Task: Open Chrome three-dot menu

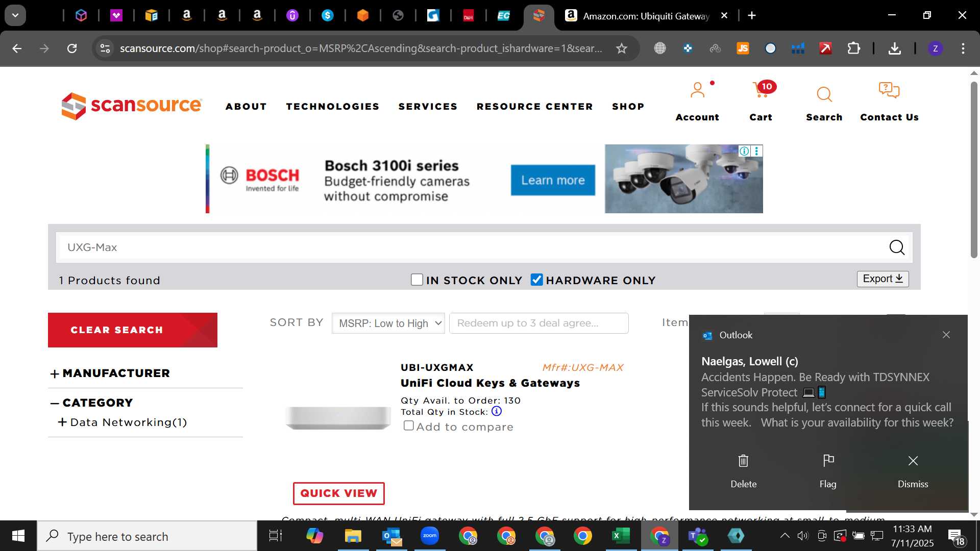Action: 963,48
